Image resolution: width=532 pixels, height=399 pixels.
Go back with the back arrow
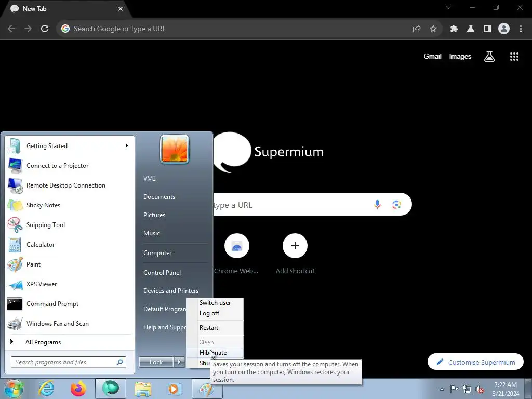click(x=11, y=29)
